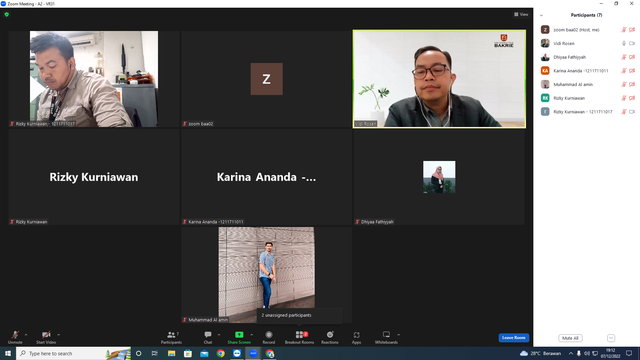Open the View layout menu

(x=521, y=14)
